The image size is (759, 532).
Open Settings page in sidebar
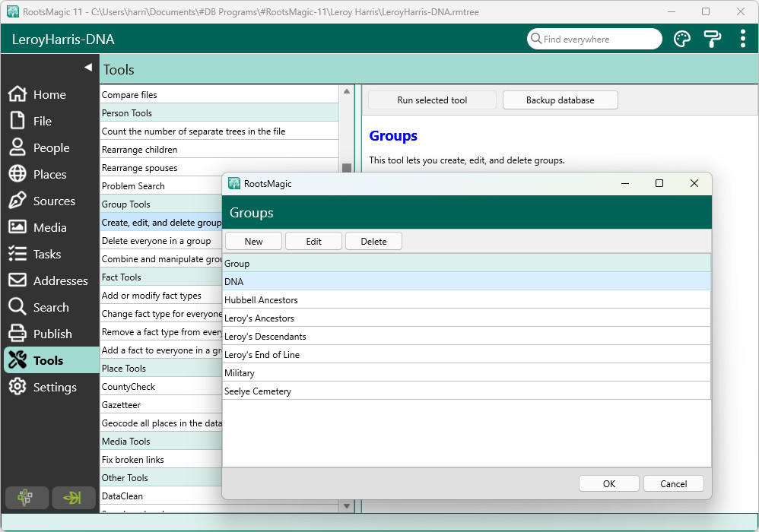click(x=50, y=387)
